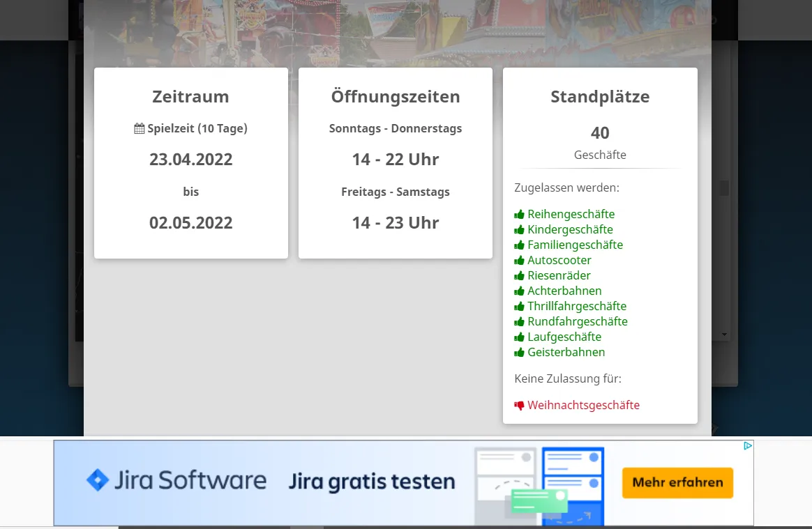Click the Standplätze card heading

(600, 97)
